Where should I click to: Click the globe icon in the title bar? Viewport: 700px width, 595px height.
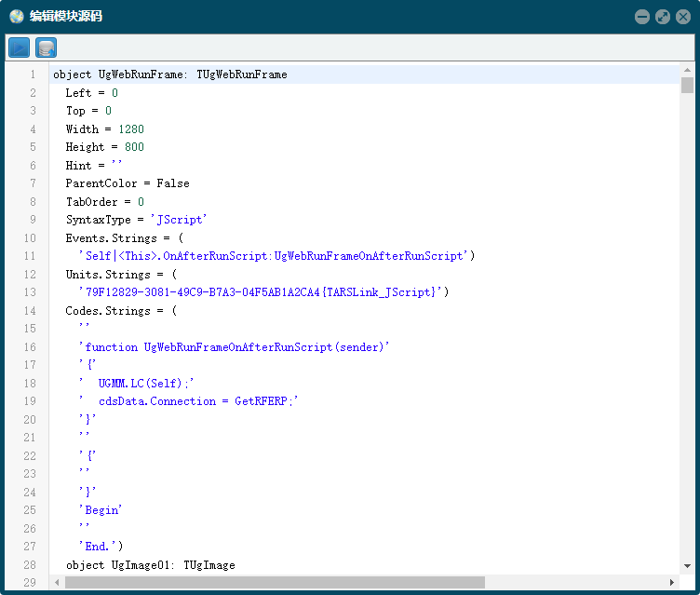17,17
